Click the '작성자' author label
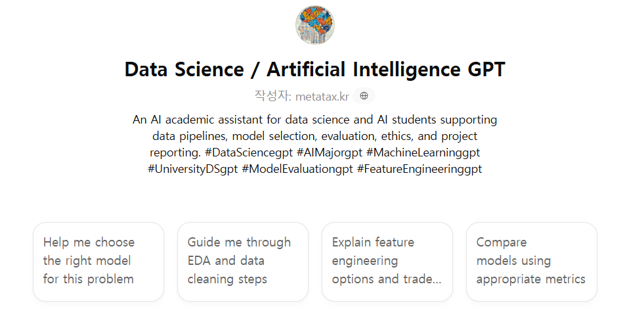Image resolution: width=644 pixels, height=326 pixels. point(272,96)
